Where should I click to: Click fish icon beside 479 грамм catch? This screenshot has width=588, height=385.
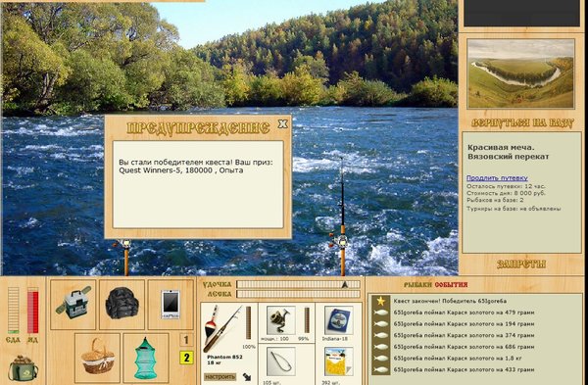click(381, 313)
